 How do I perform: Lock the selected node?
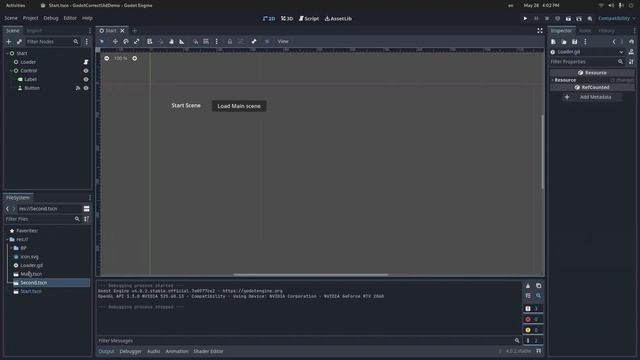pos(230,41)
